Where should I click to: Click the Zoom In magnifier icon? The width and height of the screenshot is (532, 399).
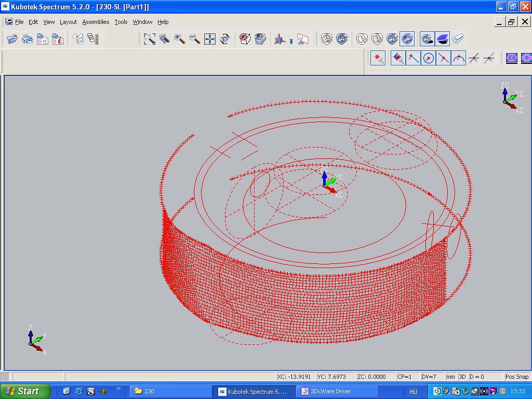(x=180, y=39)
